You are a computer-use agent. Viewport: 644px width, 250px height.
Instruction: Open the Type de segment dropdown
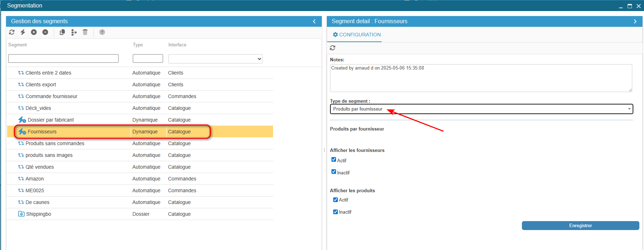[481, 109]
